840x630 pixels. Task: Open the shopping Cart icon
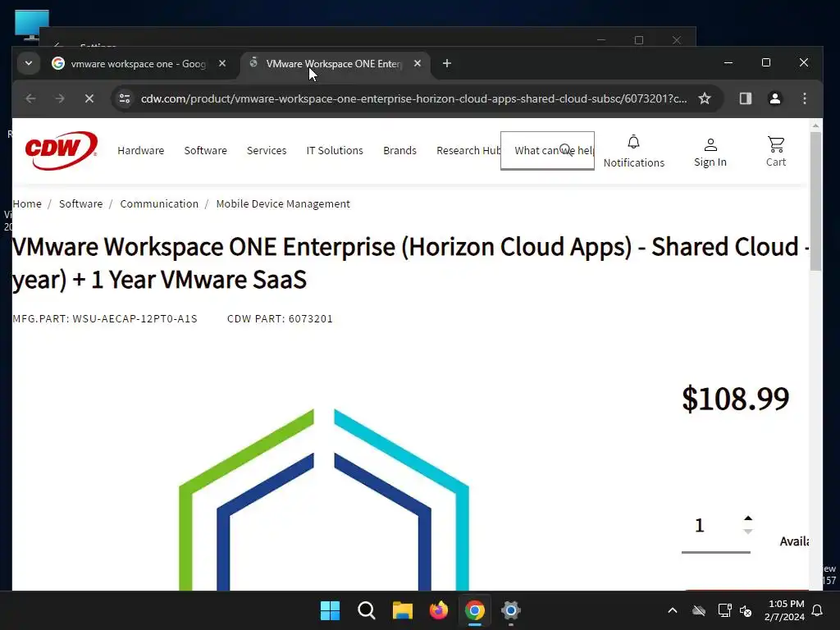(776, 152)
